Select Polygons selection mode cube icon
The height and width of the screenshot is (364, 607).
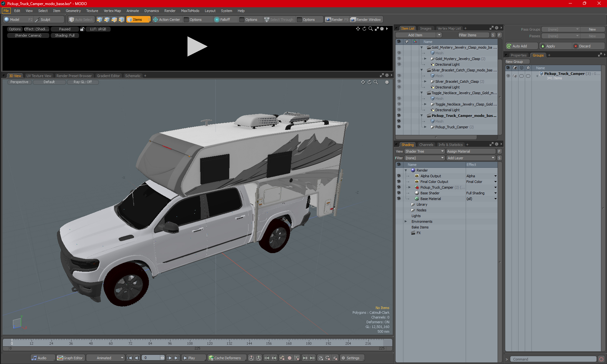pos(114,20)
